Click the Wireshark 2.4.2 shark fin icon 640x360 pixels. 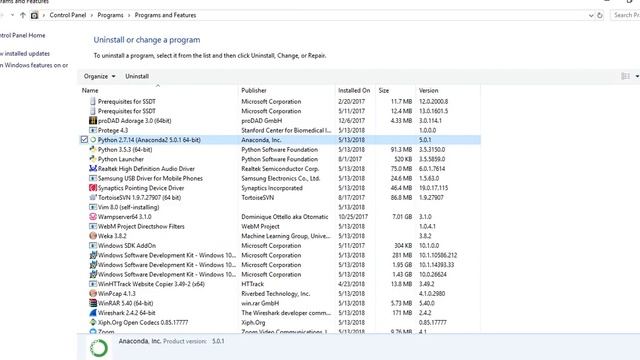[x=93, y=313]
